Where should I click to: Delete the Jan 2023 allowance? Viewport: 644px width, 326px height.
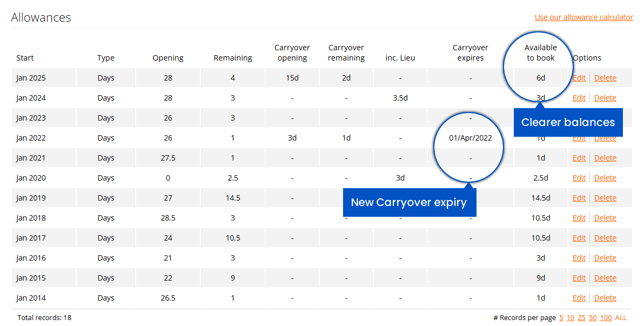(605, 117)
